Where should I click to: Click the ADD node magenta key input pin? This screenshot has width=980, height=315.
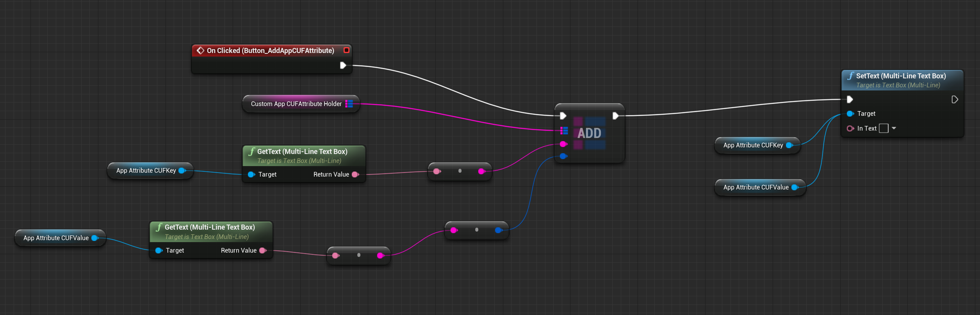(563, 144)
